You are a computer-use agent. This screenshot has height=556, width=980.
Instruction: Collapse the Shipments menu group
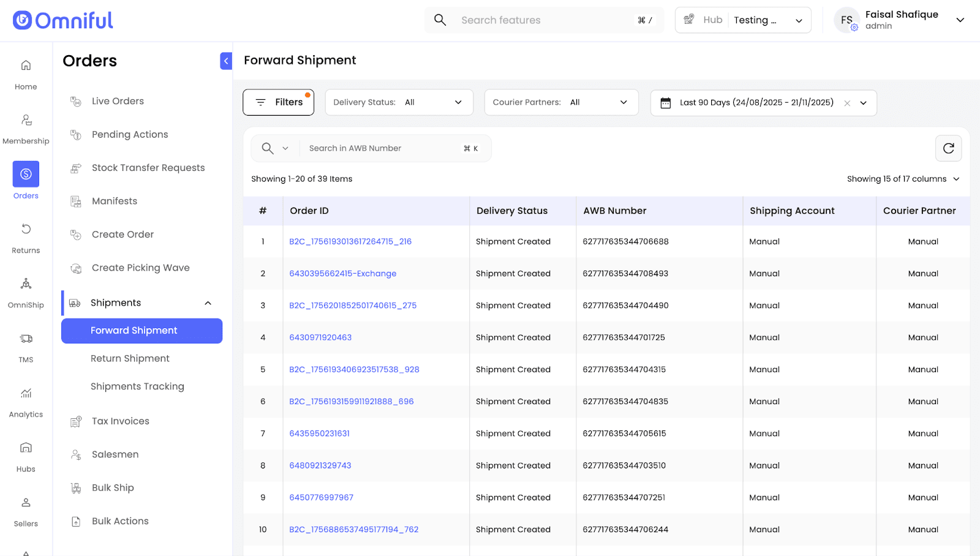[x=208, y=303]
